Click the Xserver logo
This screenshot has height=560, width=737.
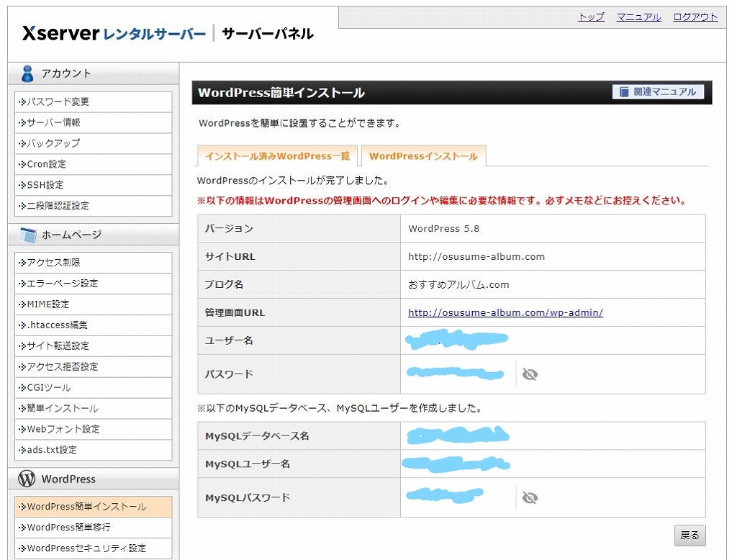tap(114, 33)
